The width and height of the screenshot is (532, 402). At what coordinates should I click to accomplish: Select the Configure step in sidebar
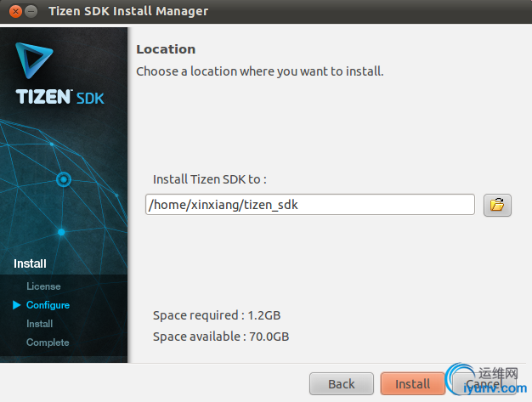pos(48,305)
